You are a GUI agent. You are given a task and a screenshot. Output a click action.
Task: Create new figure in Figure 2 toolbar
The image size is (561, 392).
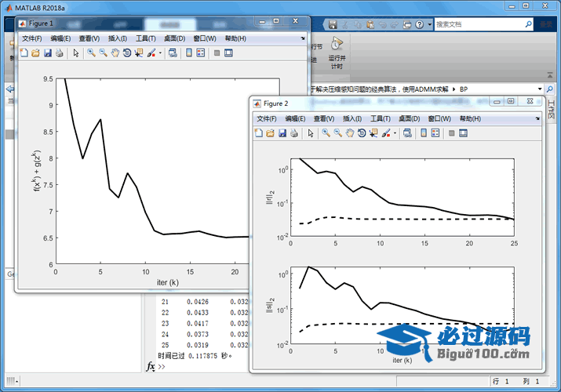259,133
